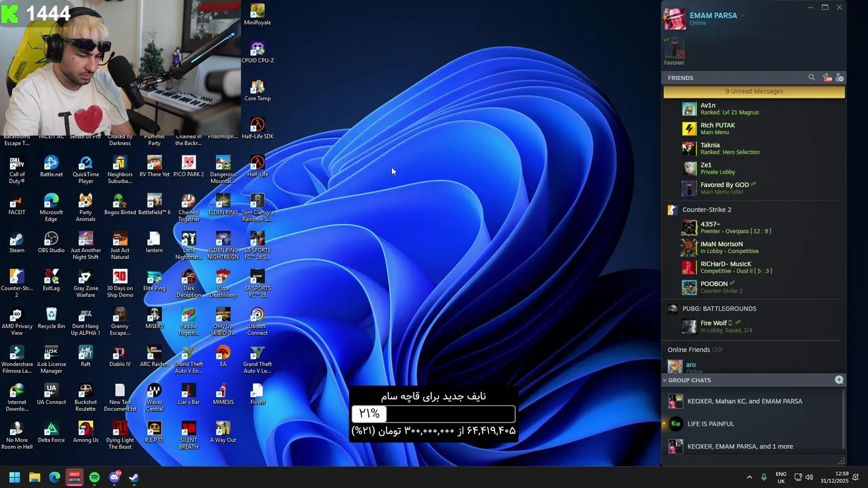Select the Battle.net desktop icon
The height and width of the screenshot is (488, 868).
[x=51, y=167]
